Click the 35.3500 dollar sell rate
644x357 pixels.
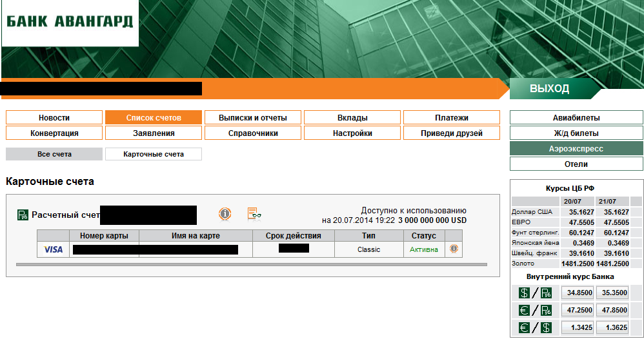click(x=612, y=293)
